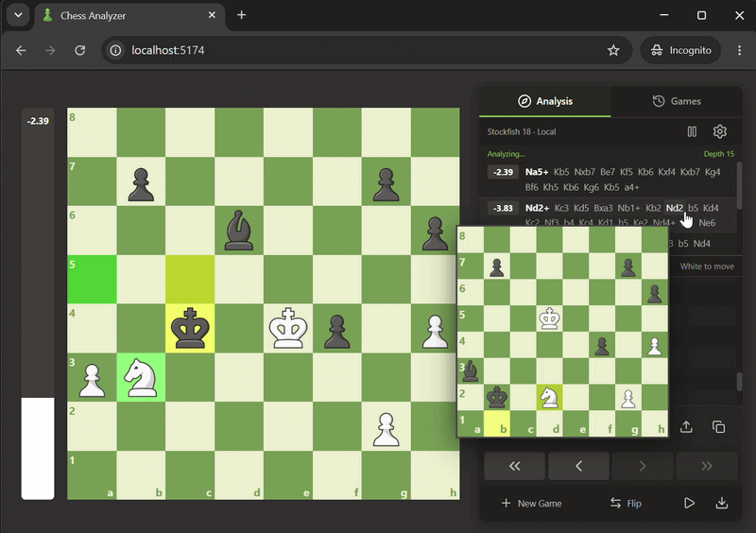Viewport: 756px width, 533px height.
Task: Click the Be7 move in the engine line
Action: point(608,172)
